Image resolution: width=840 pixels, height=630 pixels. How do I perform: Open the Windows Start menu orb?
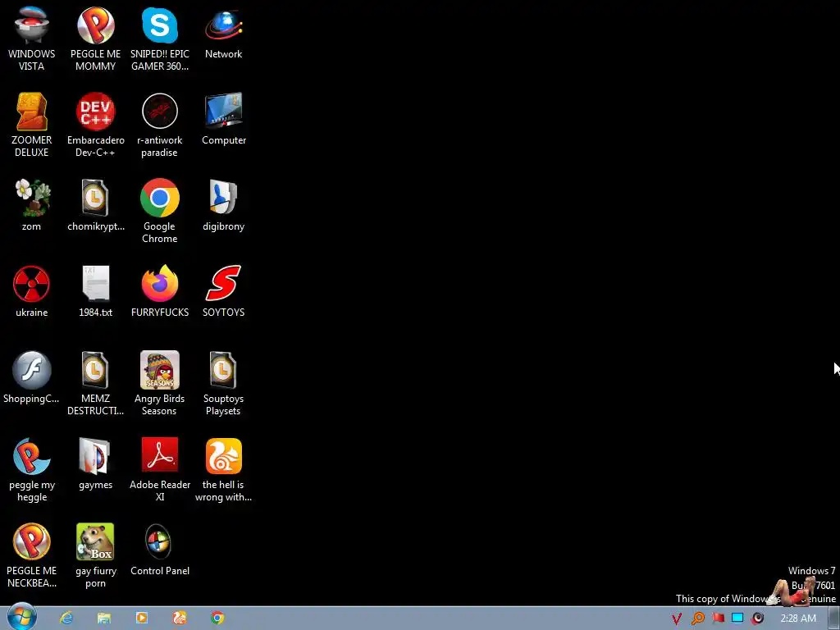point(22,617)
